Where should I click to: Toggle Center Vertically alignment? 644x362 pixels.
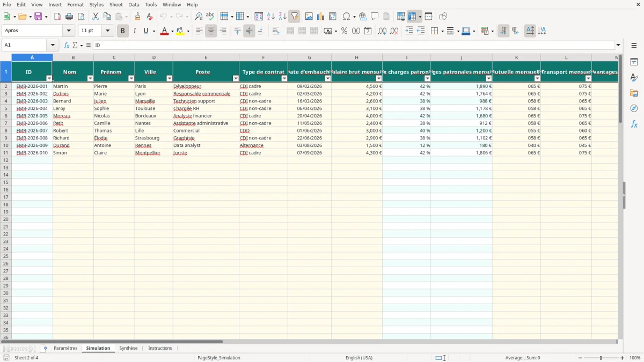coord(249,31)
